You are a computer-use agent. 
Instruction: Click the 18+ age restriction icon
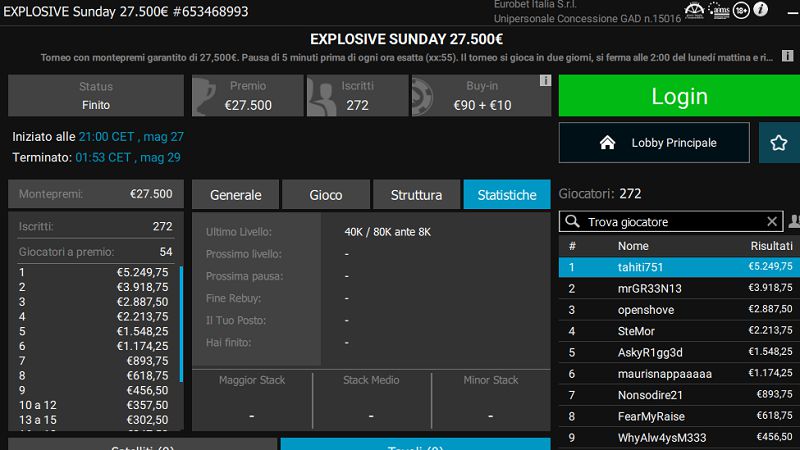click(741, 10)
